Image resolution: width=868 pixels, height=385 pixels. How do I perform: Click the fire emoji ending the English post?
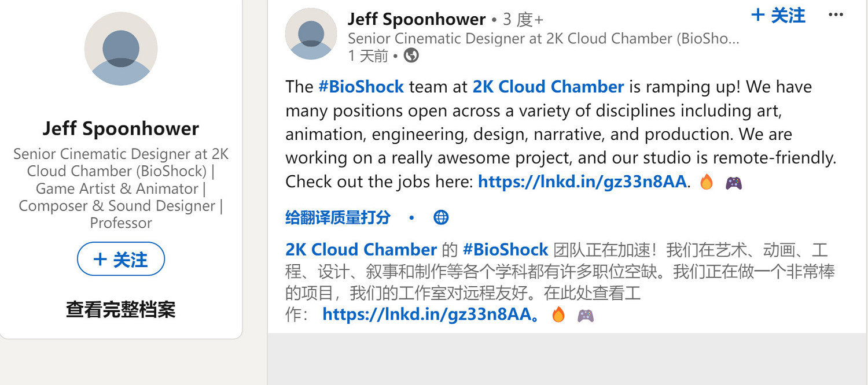point(706,183)
